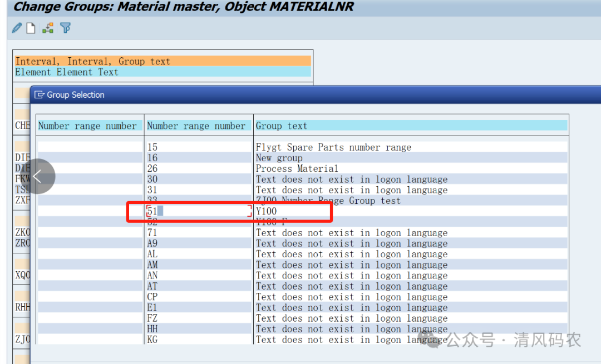
Task: Click the Interval, Interval, Group text header row
Action: (x=93, y=61)
